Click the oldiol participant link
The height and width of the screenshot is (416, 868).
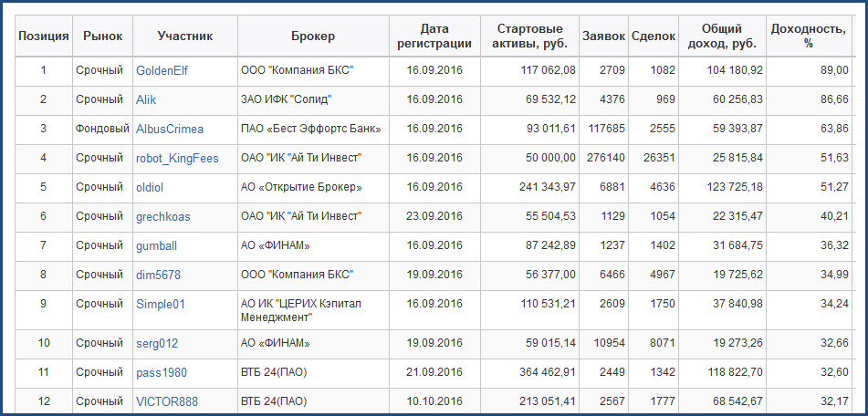tap(152, 188)
